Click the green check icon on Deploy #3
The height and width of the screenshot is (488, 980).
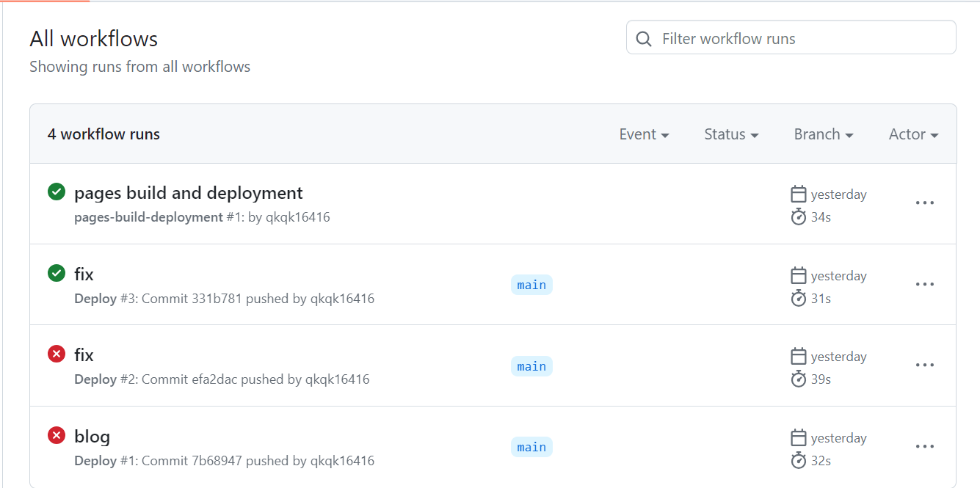[57, 274]
